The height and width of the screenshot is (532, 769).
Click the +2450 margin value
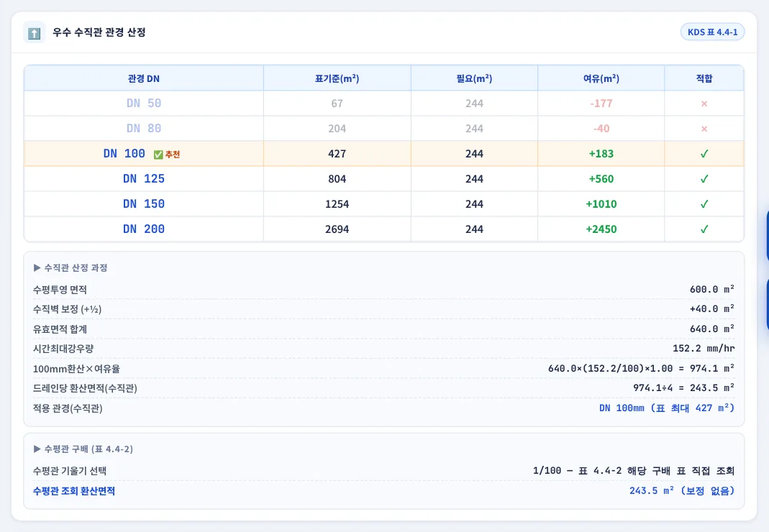(601, 229)
